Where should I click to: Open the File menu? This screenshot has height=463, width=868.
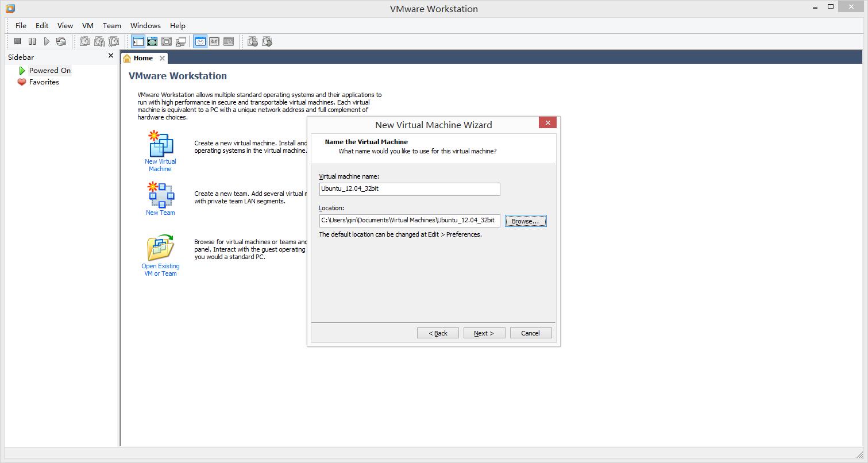coord(21,25)
